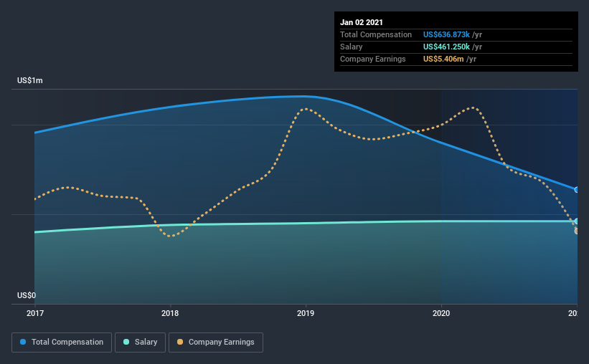Select the 2018 x-axis label
Viewport: 589px width, 364px height.
tap(170, 313)
